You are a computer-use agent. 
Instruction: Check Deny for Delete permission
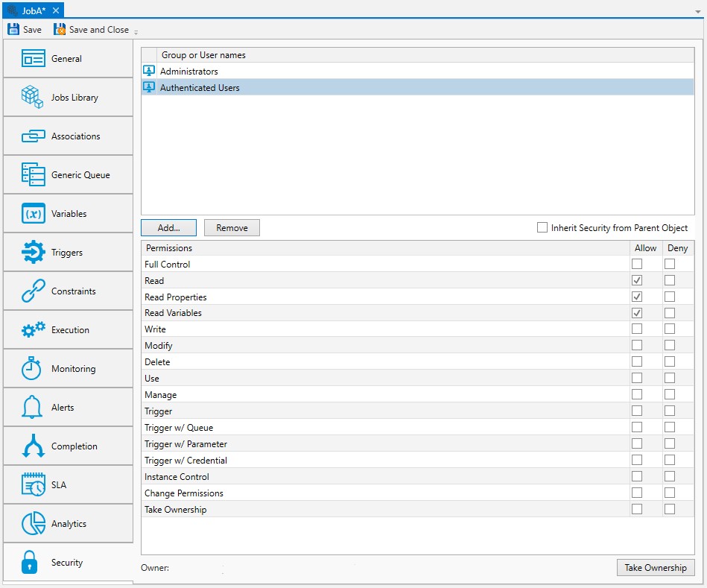click(670, 362)
